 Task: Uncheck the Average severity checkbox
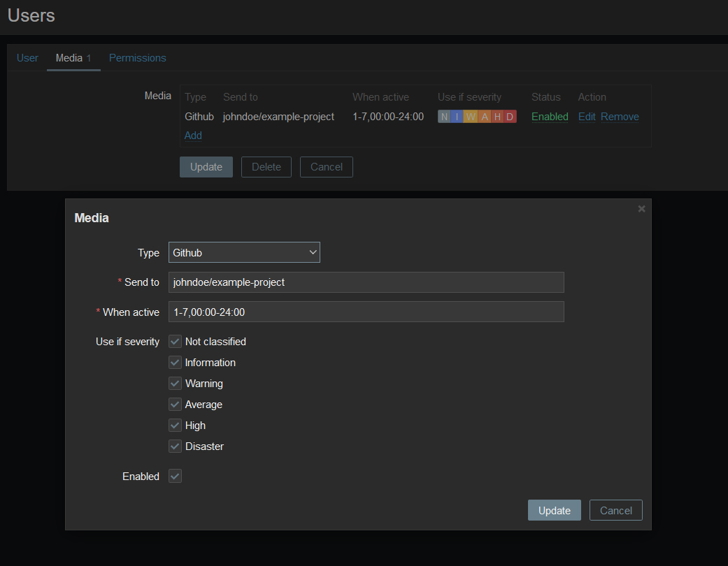click(x=175, y=405)
